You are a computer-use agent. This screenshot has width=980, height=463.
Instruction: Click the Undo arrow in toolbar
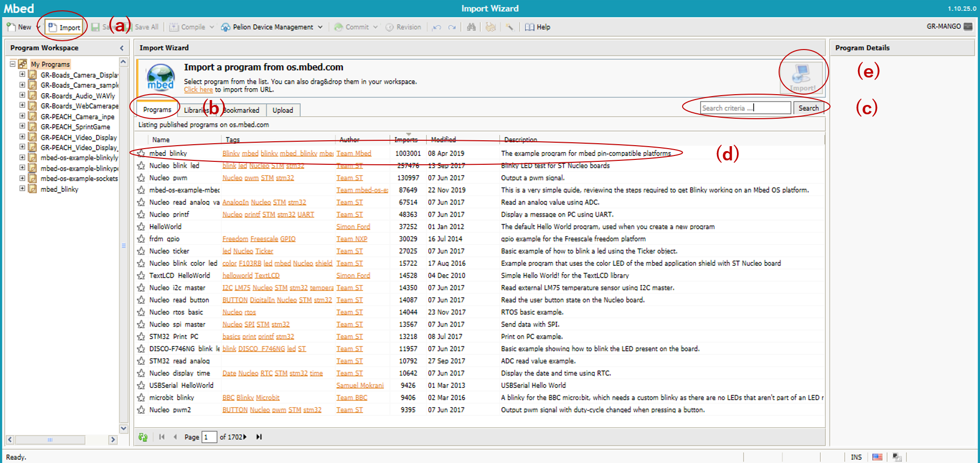(x=437, y=27)
